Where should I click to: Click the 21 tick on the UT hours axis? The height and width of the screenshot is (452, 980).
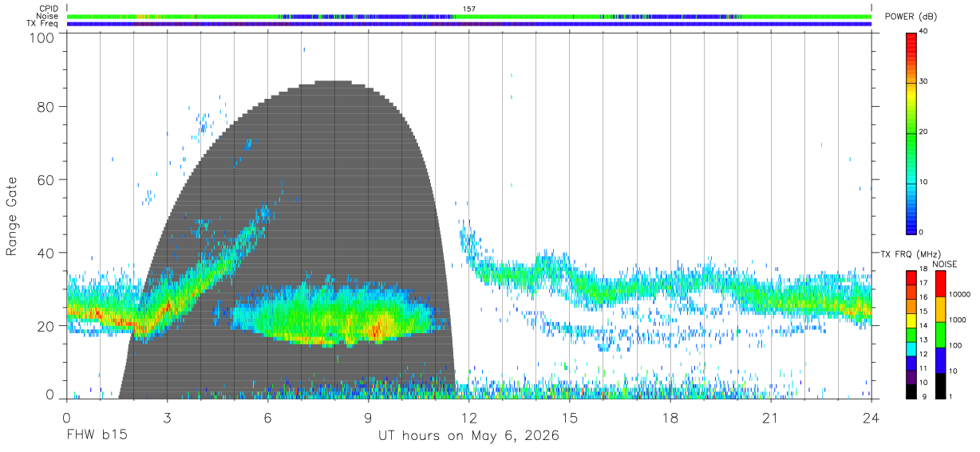(x=770, y=418)
